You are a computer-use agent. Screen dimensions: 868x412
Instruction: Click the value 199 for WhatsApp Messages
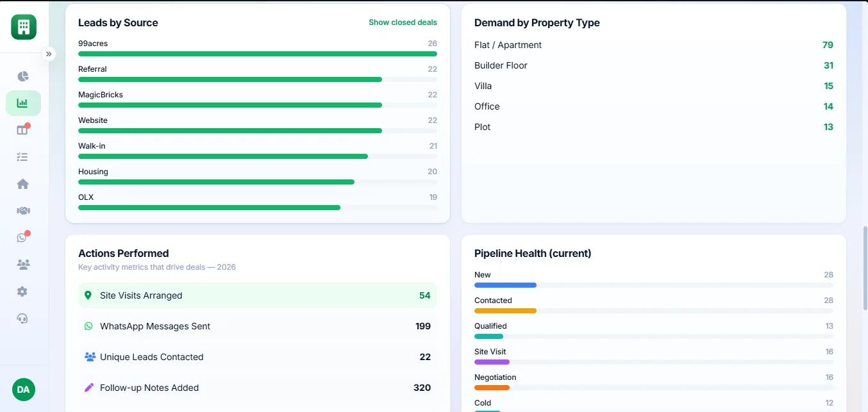423,326
